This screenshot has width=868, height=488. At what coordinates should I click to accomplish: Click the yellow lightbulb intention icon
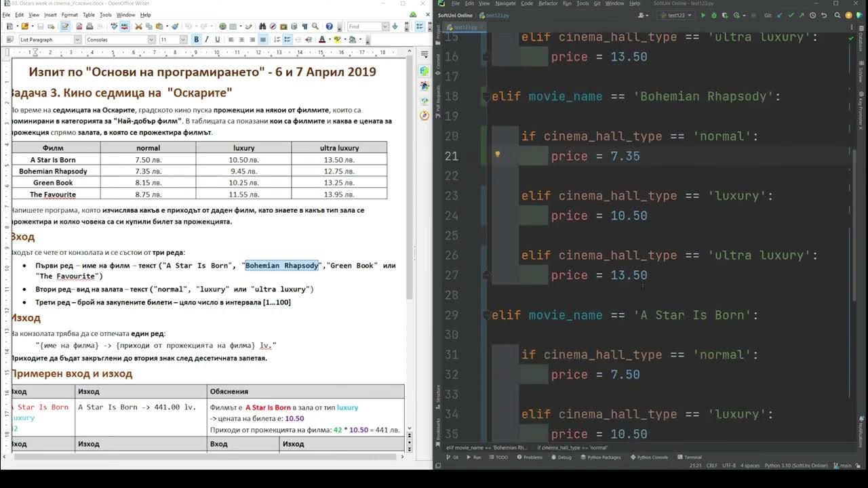(x=497, y=155)
